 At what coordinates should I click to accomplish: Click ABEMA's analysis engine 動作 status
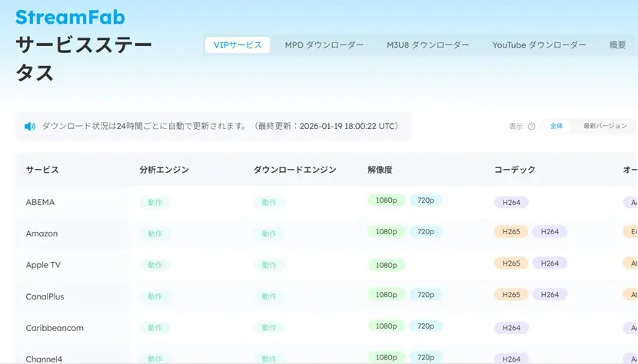155,202
